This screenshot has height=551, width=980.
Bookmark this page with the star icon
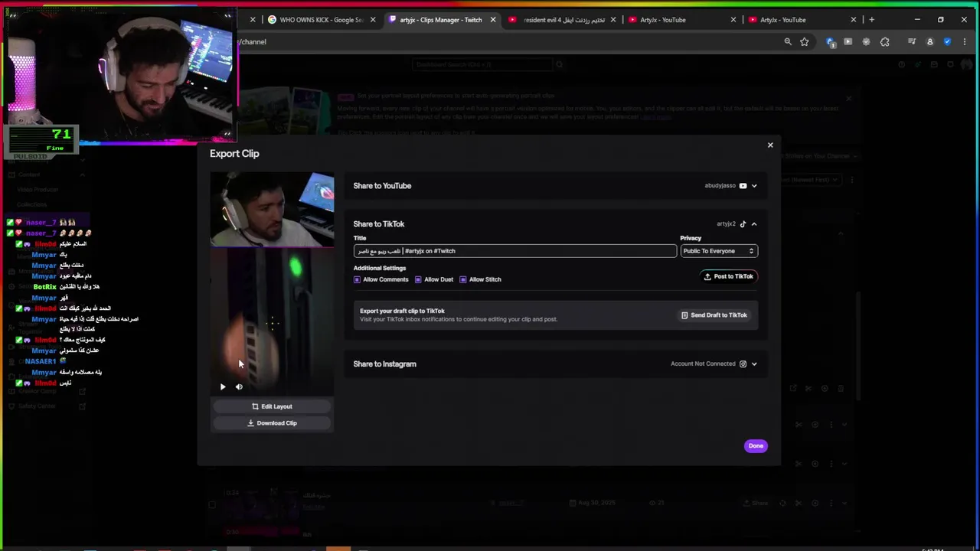click(805, 42)
